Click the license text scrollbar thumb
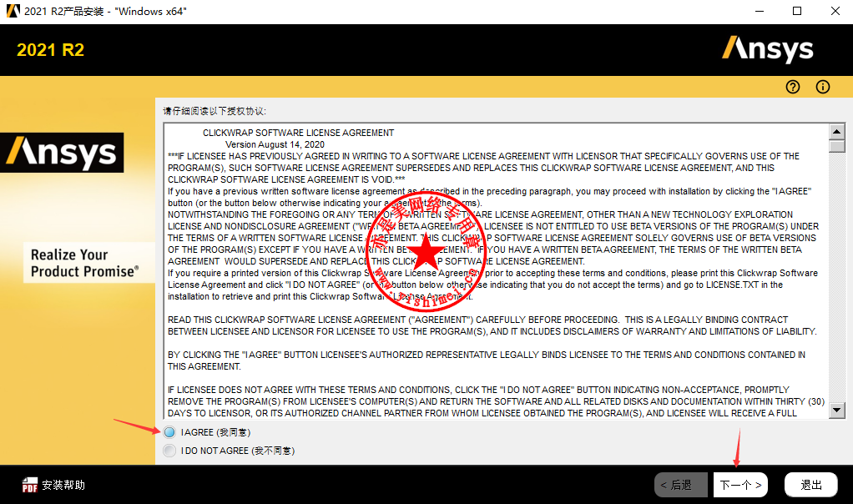This screenshot has height=504, width=853. (836, 146)
